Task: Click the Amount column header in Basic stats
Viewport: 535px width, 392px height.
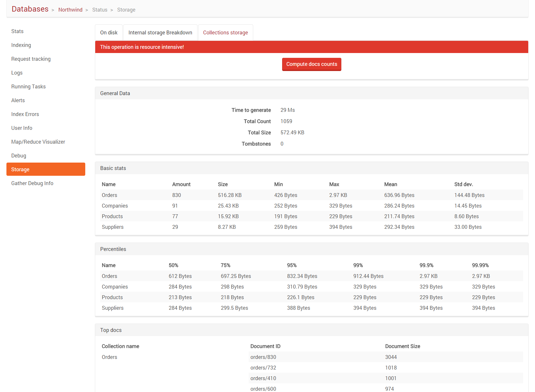Action: click(181, 184)
